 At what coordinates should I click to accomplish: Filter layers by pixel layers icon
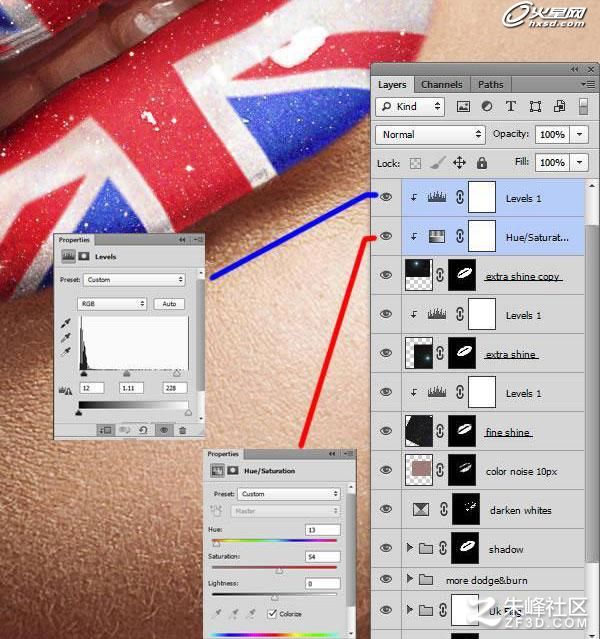[463, 107]
